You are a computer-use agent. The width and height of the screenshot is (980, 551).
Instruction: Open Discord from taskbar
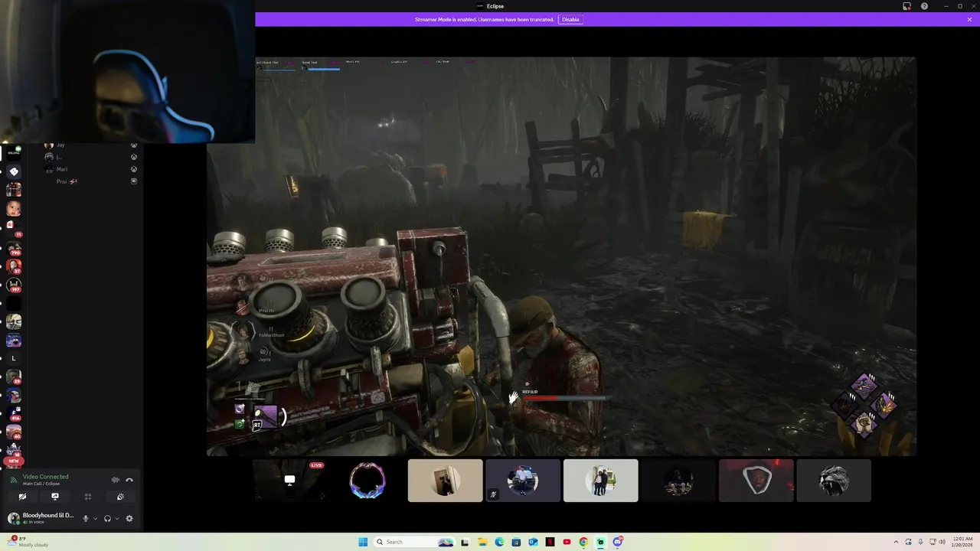(x=617, y=542)
